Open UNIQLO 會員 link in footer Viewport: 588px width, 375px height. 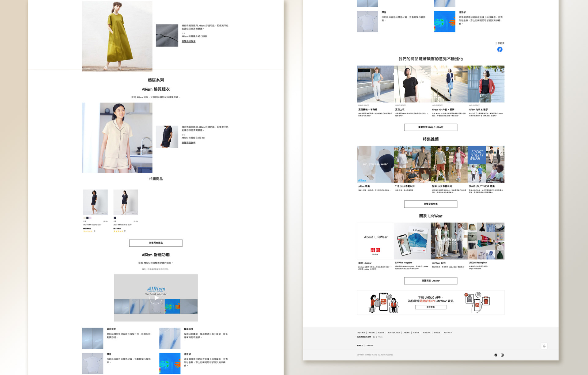(361, 332)
